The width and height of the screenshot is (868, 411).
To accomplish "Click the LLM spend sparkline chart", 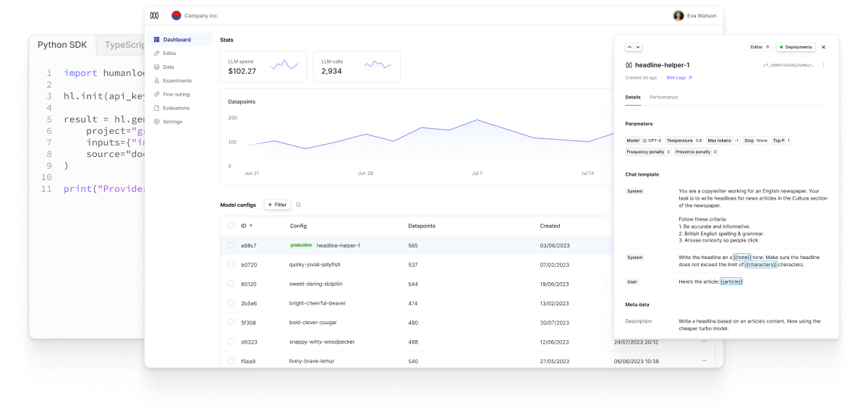I will (284, 65).
